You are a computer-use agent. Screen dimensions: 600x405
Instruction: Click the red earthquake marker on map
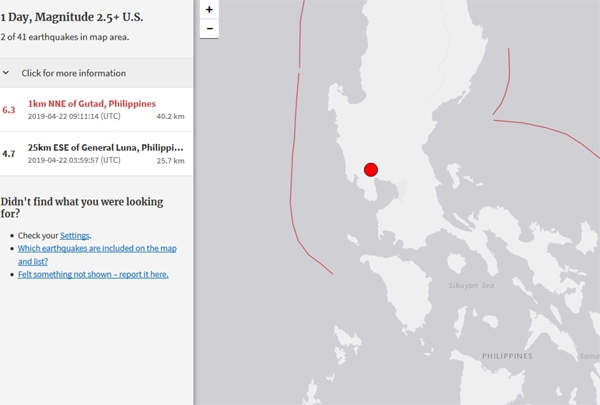[x=371, y=170]
